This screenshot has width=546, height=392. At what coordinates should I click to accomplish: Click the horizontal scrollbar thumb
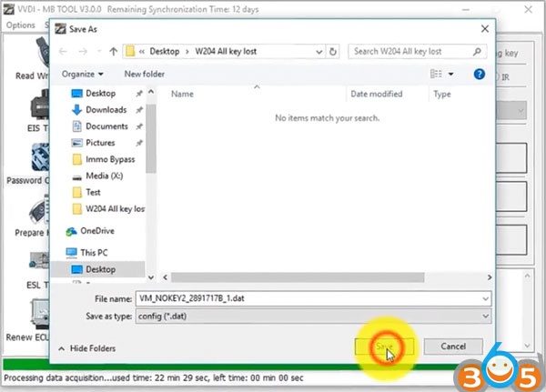298,277
